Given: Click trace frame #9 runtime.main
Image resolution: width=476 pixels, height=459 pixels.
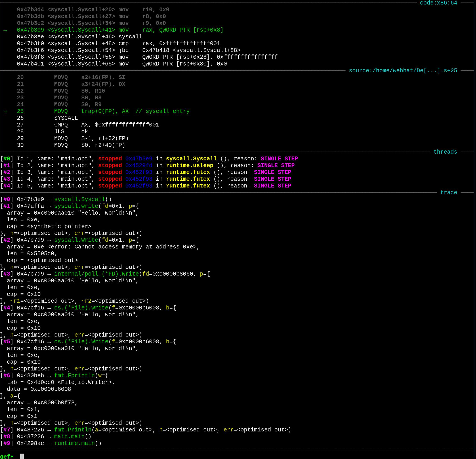Looking at the screenshot, I should click(74, 443).
